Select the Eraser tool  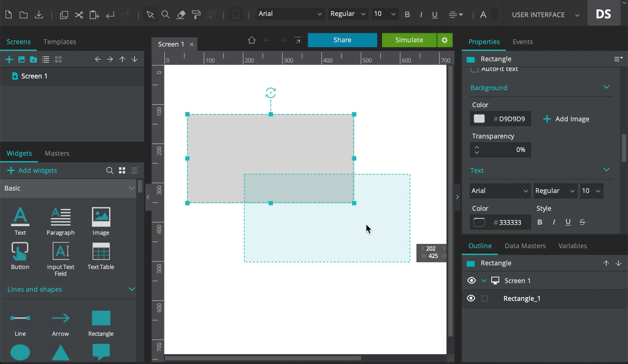181,14
